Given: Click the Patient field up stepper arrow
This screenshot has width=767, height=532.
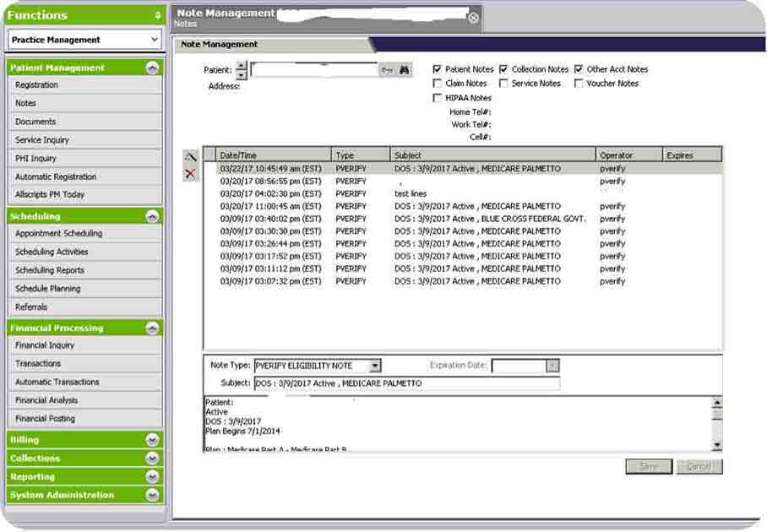Looking at the screenshot, I should (242, 65).
